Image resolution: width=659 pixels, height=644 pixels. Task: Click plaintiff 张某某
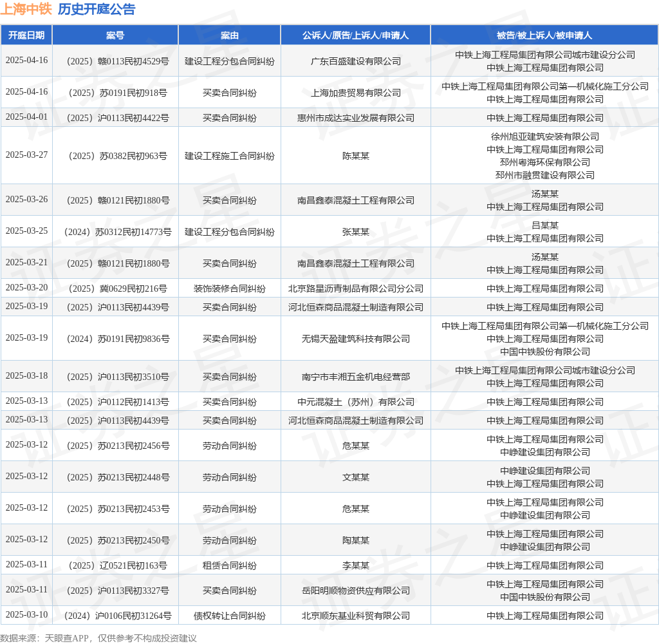pyautogui.click(x=355, y=232)
